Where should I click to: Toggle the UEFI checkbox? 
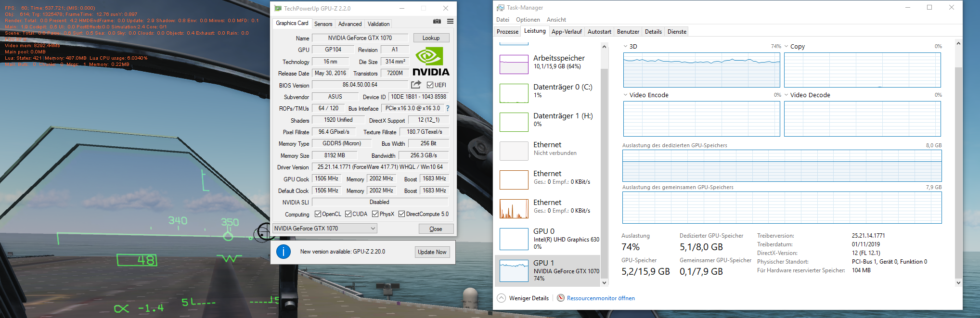click(x=430, y=85)
